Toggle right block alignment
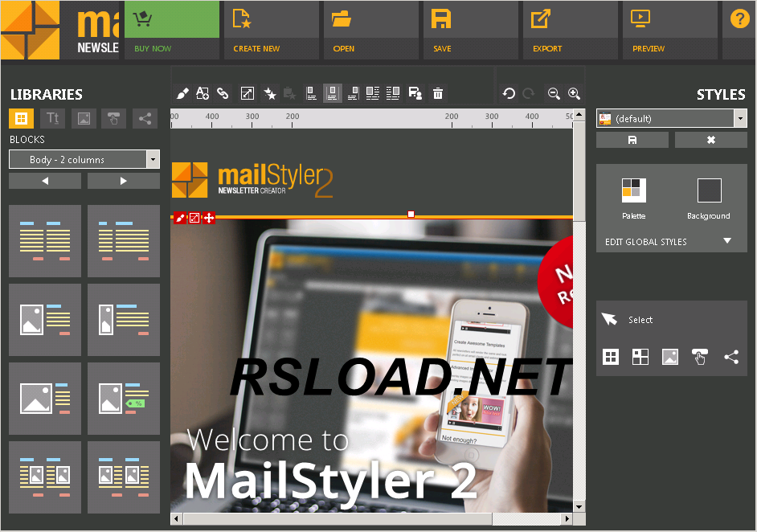The height and width of the screenshot is (532, 757). [x=352, y=92]
